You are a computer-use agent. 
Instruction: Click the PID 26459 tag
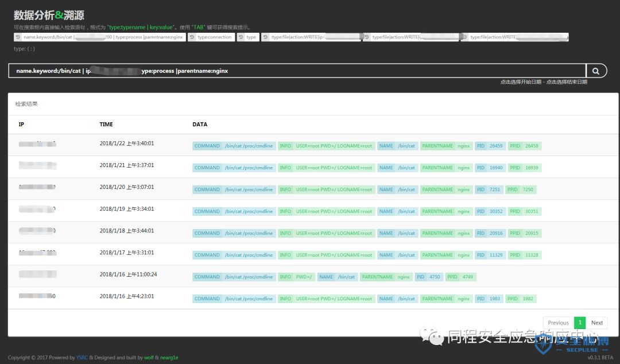click(x=490, y=146)
